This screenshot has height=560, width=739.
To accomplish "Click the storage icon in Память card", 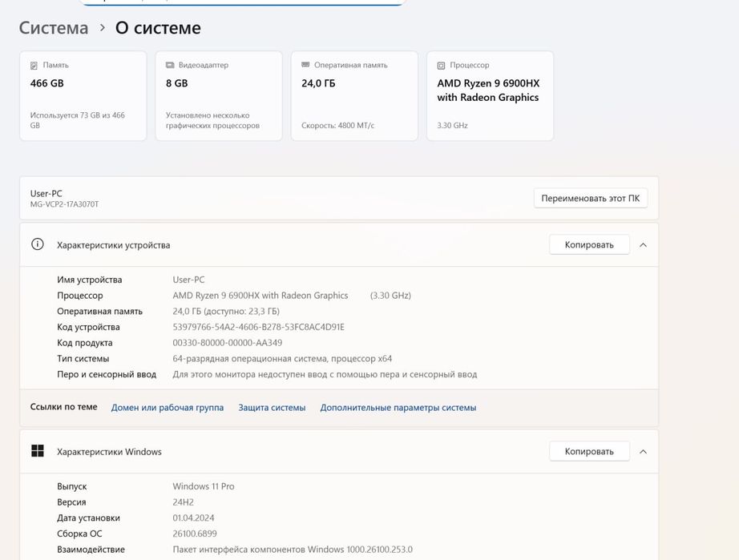I will [x=34, y=66].
